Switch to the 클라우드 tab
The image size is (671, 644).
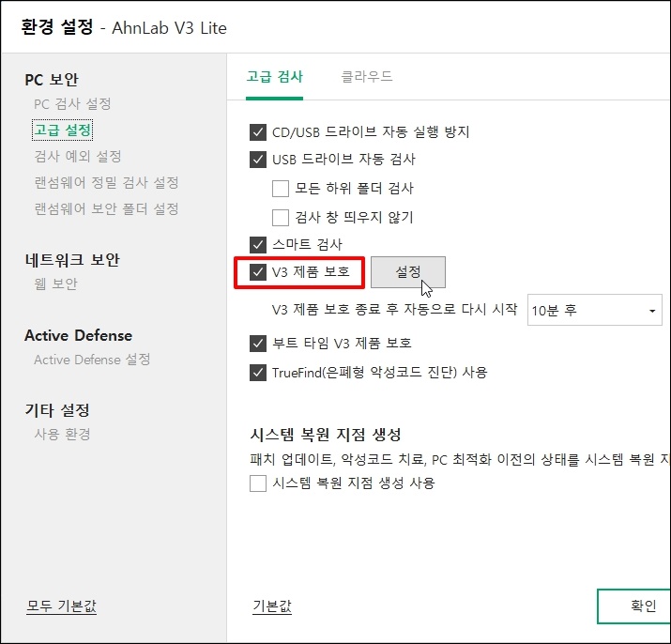tap(367, 77)
